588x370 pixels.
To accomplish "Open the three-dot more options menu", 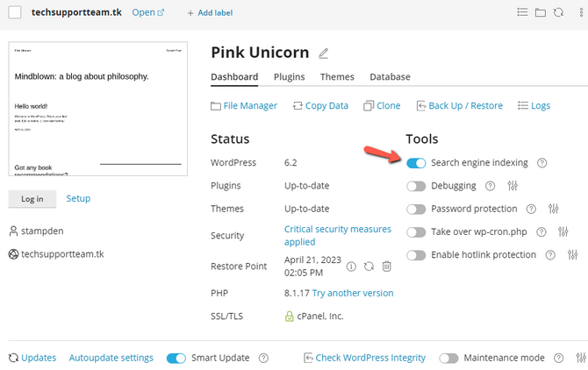I will (x=580, y=13).
